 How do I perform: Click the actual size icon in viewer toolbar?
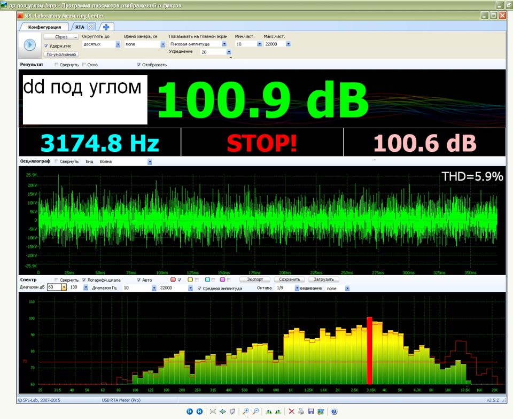[222, 411]
